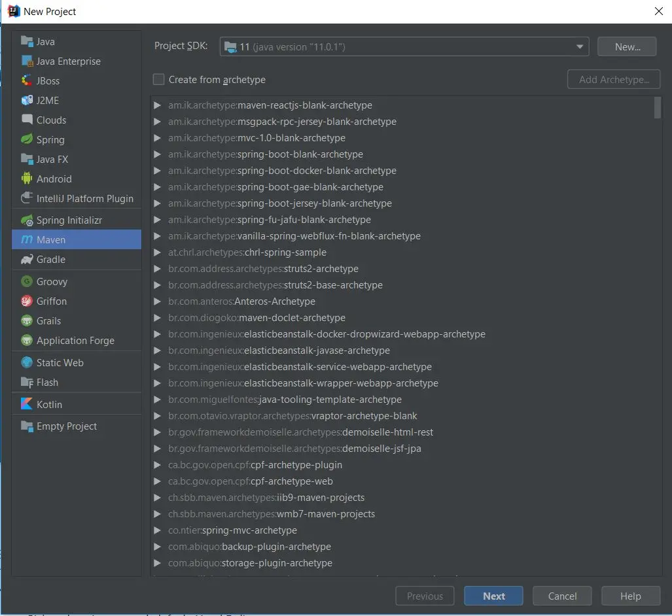Click the Gradle elephant icon
Image resolution: width=672 pixels, height=616 pixels.
pyautogui.click(x=27, y=259)
